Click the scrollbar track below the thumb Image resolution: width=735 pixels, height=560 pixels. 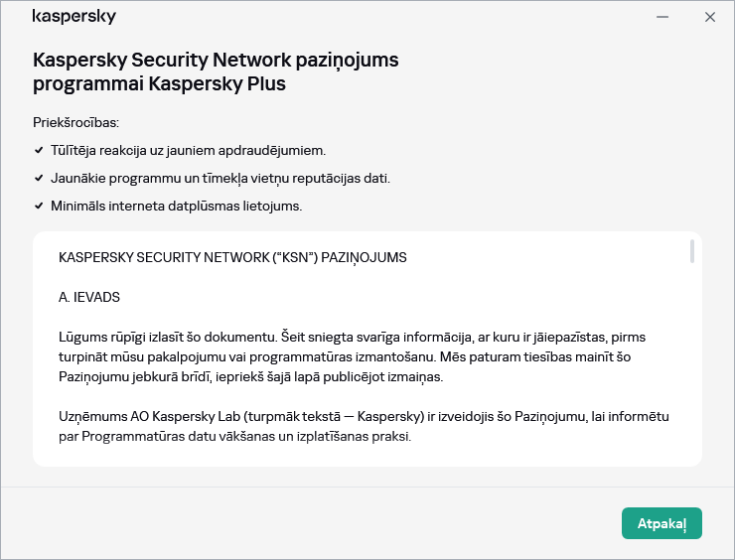point(691,377)
